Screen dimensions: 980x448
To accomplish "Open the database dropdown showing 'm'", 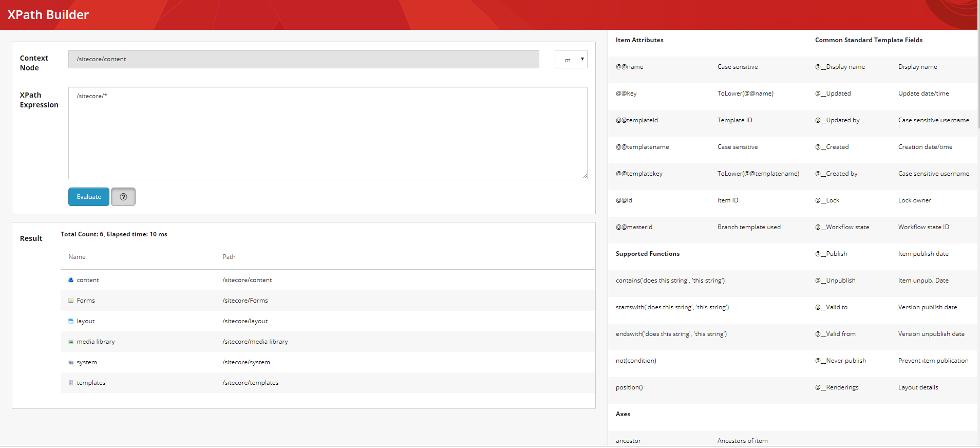I will tap(571, 59).
